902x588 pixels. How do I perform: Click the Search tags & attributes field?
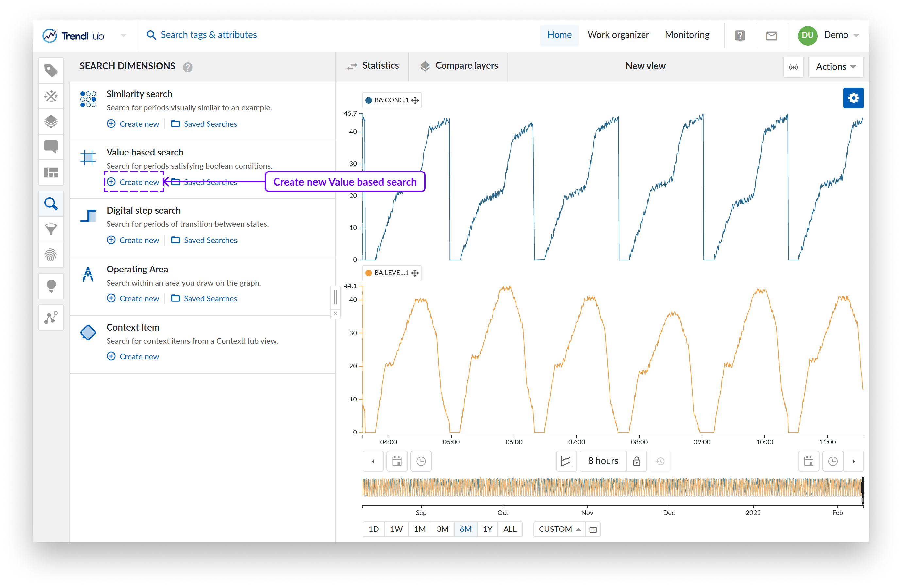pyautogui.click(x=209, y=35)
